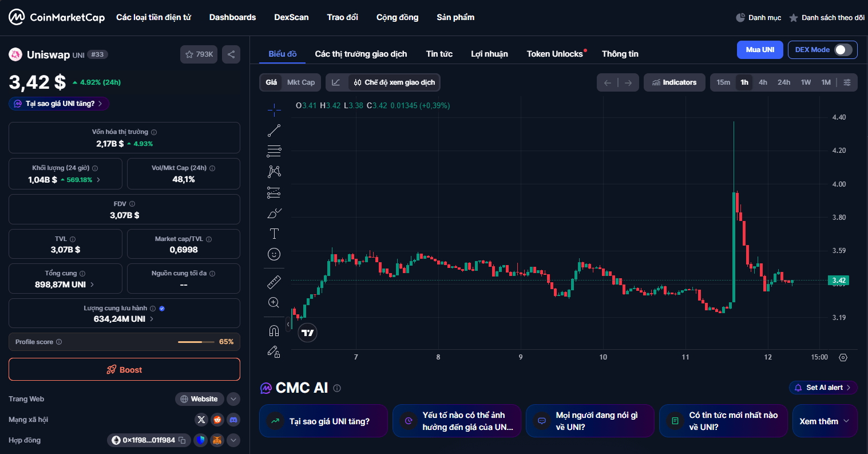Click the CoinMarketCap logo
868x454 pixels.
57,17
